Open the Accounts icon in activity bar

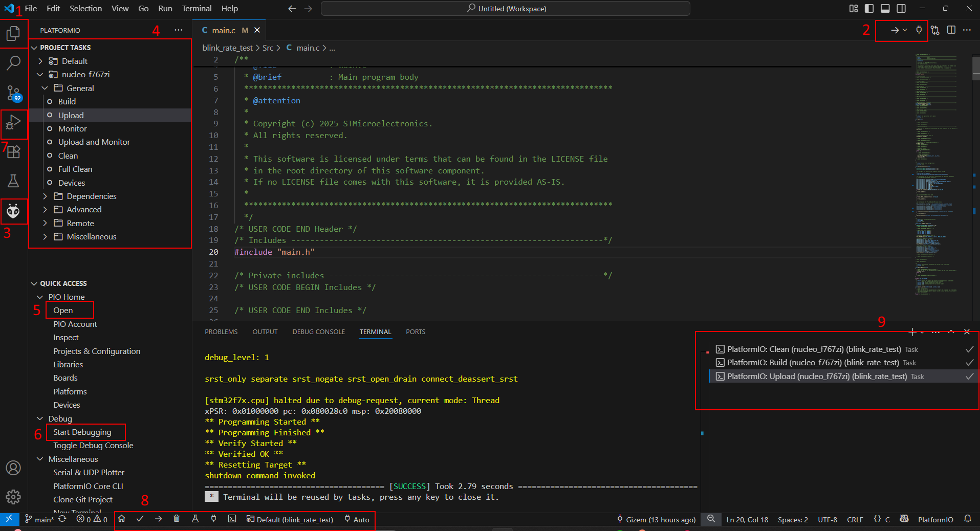13,468
